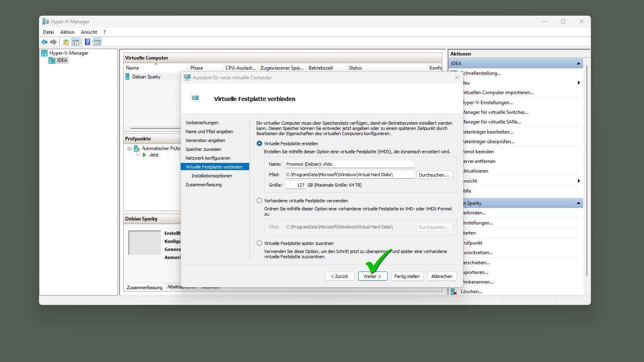The height and width of the screenshot is (362, 644).
Task: Click the up-one-level folder icon
Action: pos(66,42)
